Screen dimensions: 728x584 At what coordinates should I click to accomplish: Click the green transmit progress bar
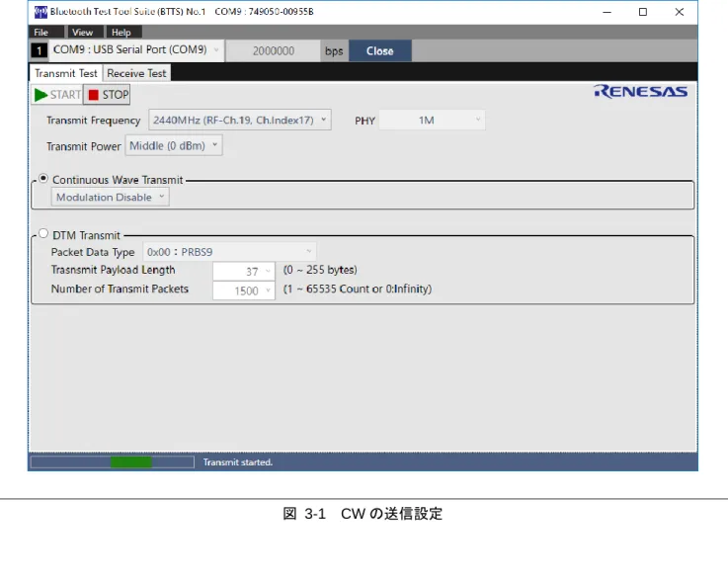click(113, 461)
